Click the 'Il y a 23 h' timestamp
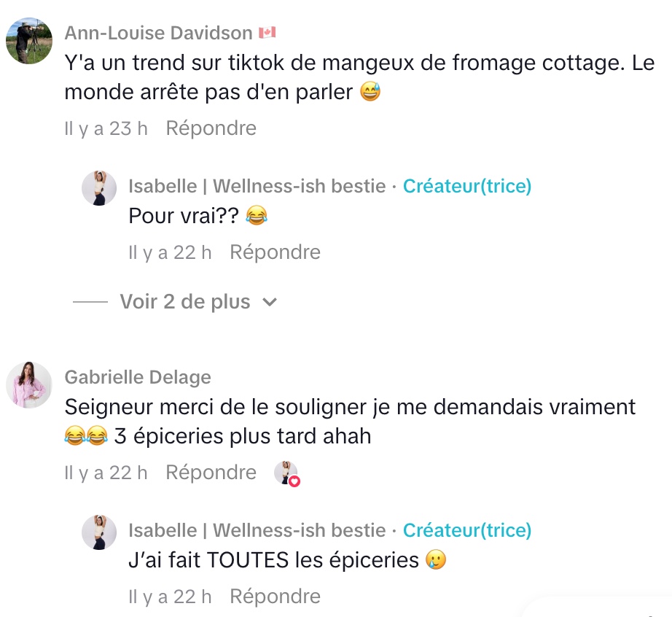The width and height of the screenshot is (672, 617). point(106,128)
